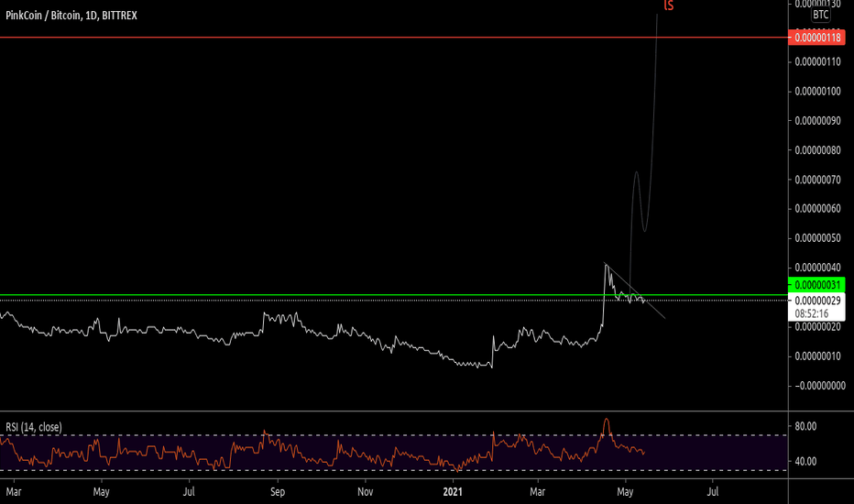Click the green 0.00000031 price label
Viewport: 854px width, 504px height.
pos(816,284)
